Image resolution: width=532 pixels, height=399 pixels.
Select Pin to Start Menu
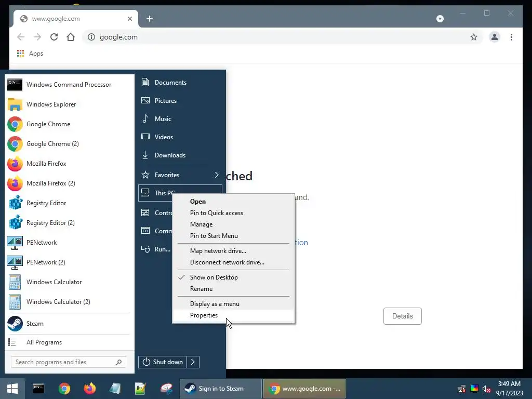233,235
